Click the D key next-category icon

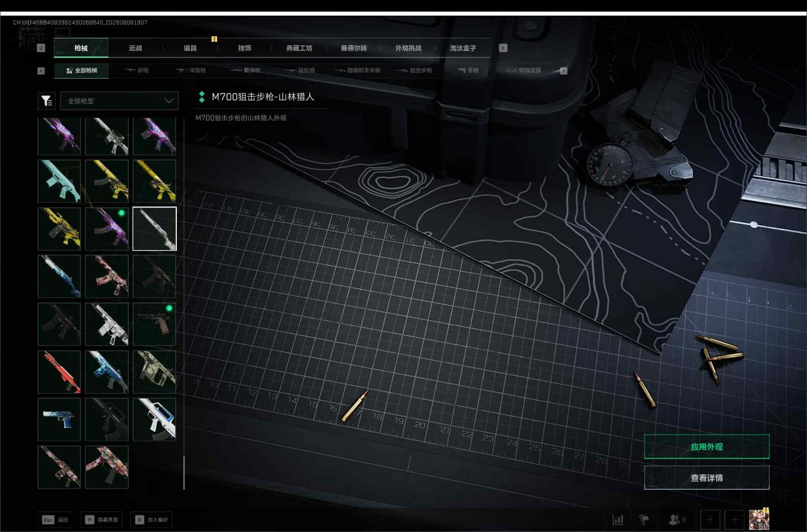coord(564,71)
